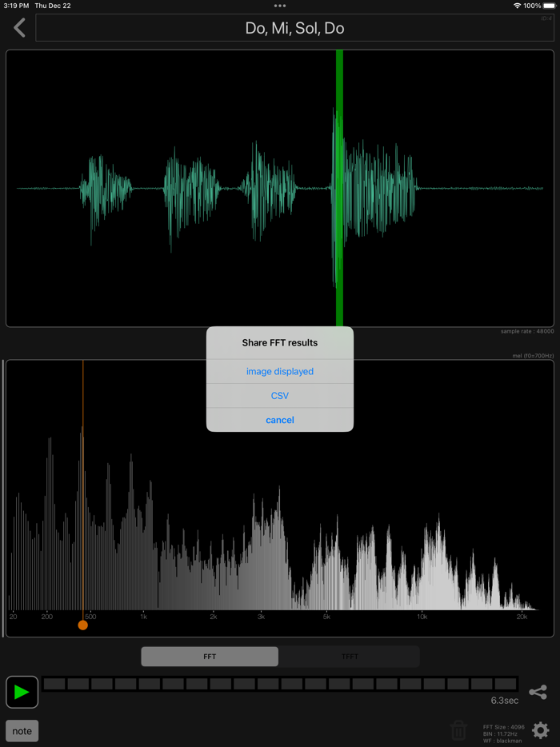Switch to the FFT tab
The width and height of the screenshot is (560, 747).
coord(210,657)
